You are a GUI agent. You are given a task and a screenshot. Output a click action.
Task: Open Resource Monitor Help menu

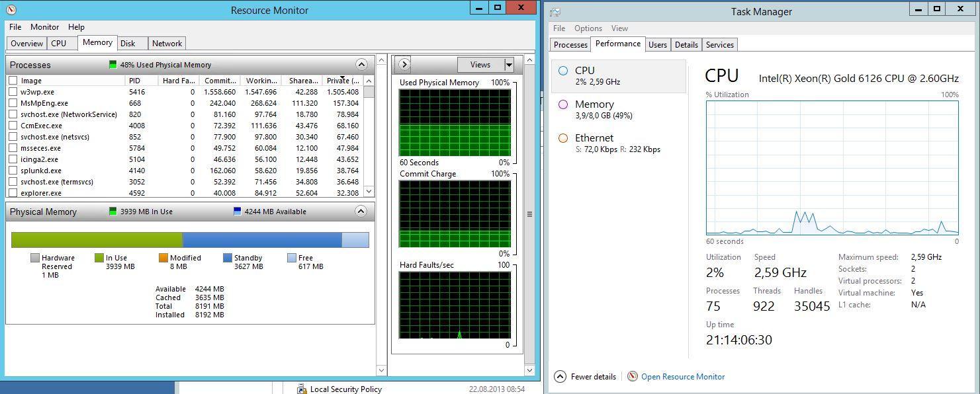76,27
